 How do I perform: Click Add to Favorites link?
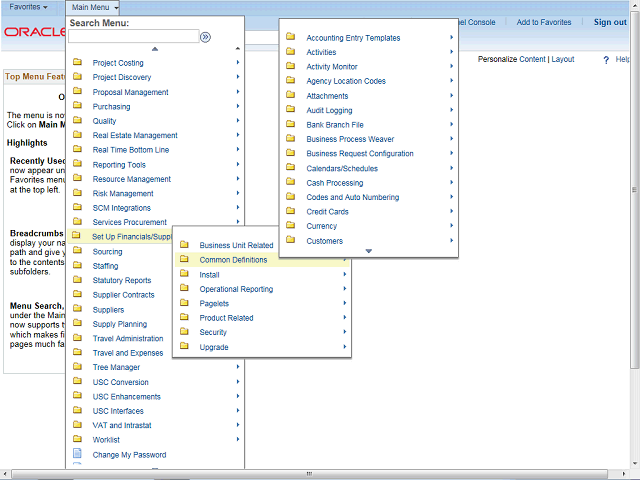coord(544,22)
